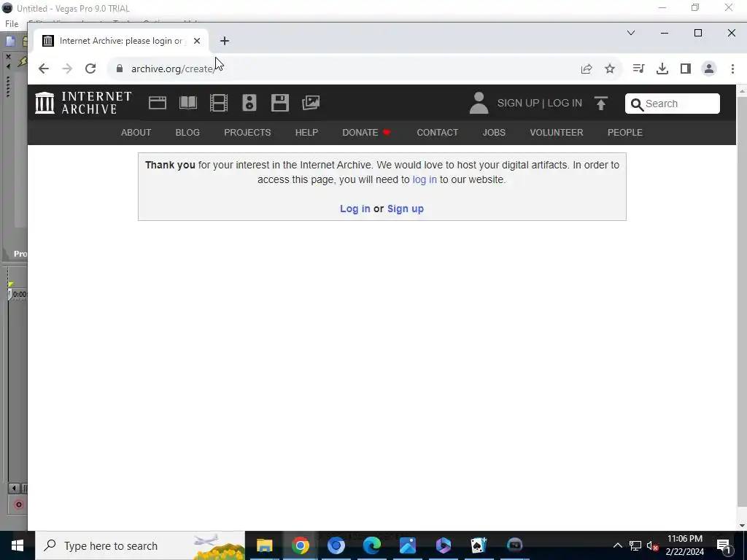Open File Explorer from taskbar
This screenshot has height=560, width=747.
(264, 545)
